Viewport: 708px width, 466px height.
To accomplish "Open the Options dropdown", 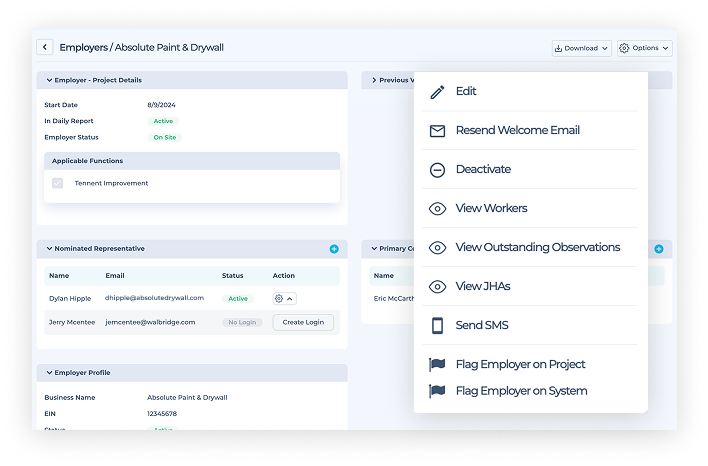I will (x=645, y=48).
